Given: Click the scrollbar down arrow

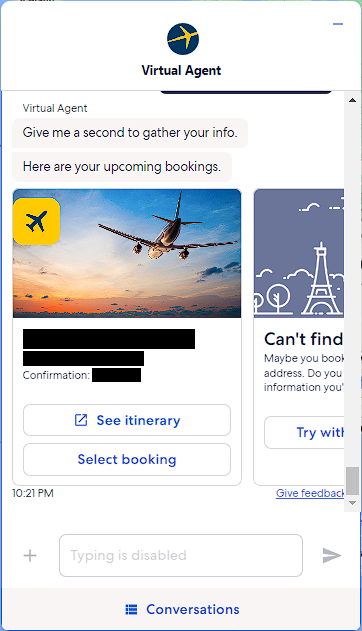Looking at the screenshot, I should point(352,503).
